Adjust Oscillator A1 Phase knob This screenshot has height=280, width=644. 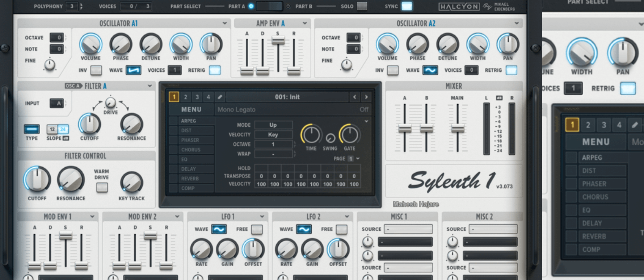121,44
